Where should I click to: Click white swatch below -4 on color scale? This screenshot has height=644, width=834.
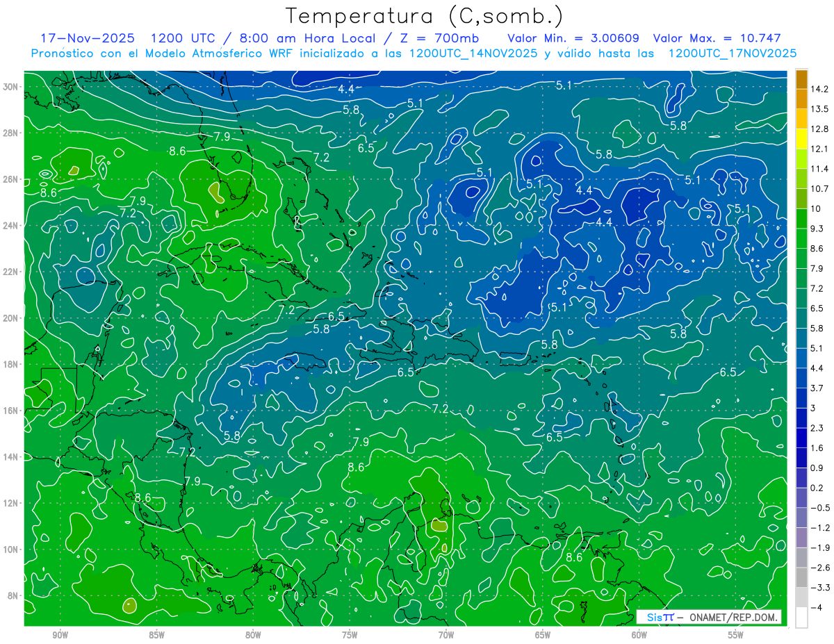801,618
